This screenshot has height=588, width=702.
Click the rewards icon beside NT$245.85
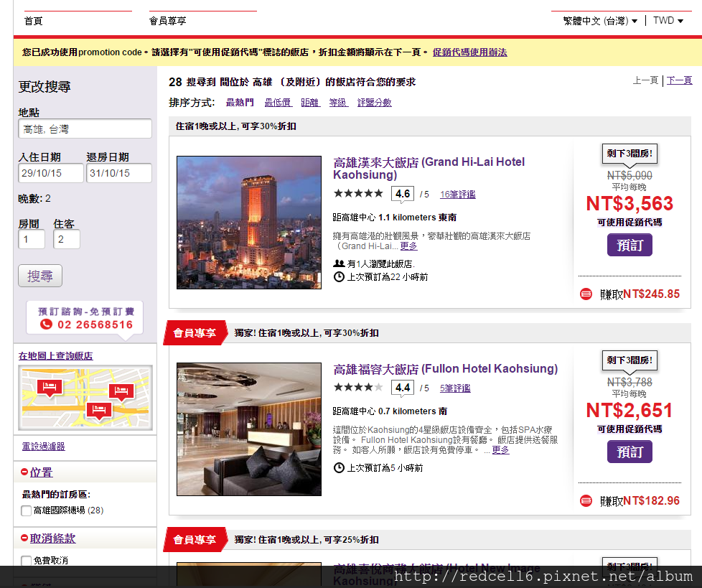[586, 294]
